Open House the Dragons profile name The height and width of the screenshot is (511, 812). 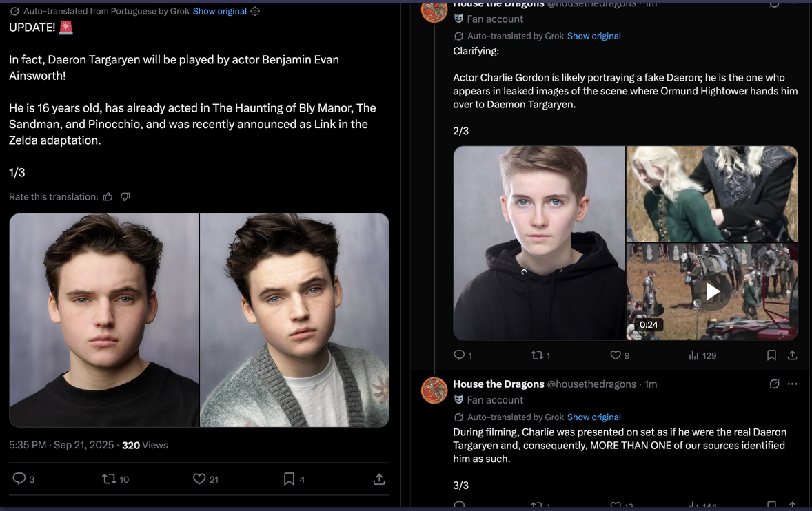(498, 384)
